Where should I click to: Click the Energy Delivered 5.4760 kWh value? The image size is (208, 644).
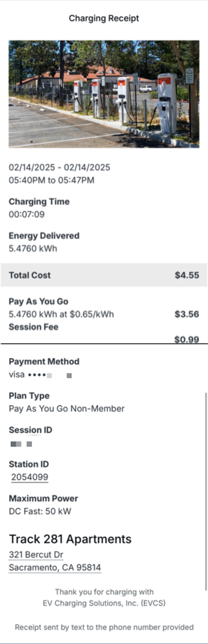tap(33, 248)
